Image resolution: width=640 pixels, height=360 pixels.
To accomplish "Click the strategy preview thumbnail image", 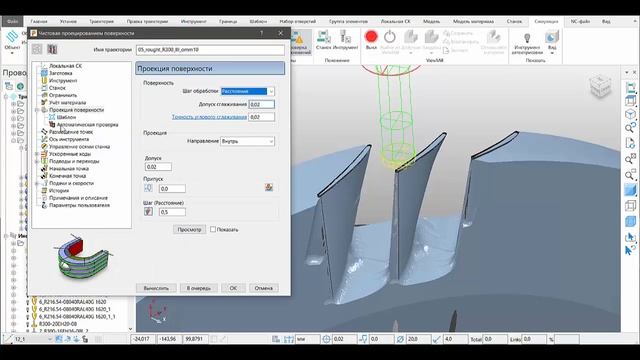I will point(82,257).
